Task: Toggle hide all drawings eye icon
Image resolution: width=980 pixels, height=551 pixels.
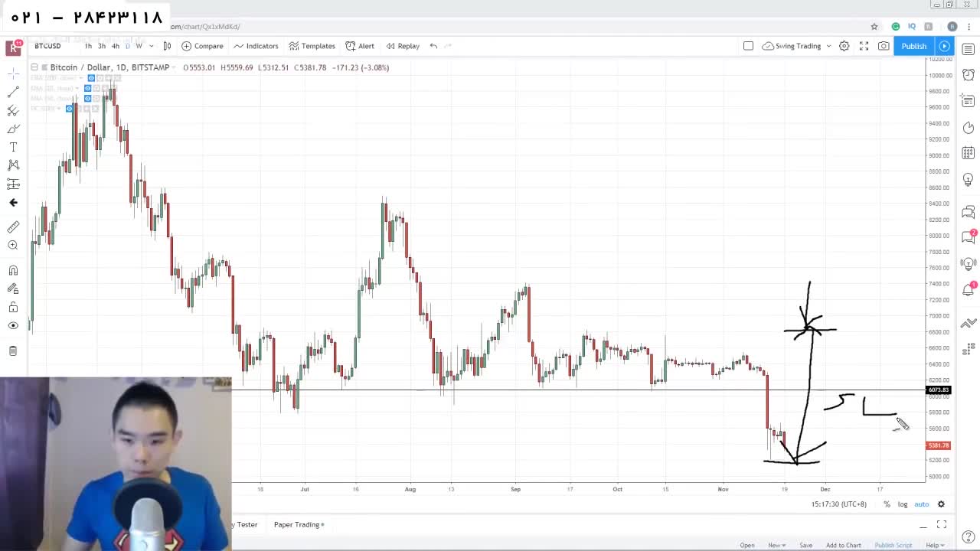Action: [x=13, y=325]
